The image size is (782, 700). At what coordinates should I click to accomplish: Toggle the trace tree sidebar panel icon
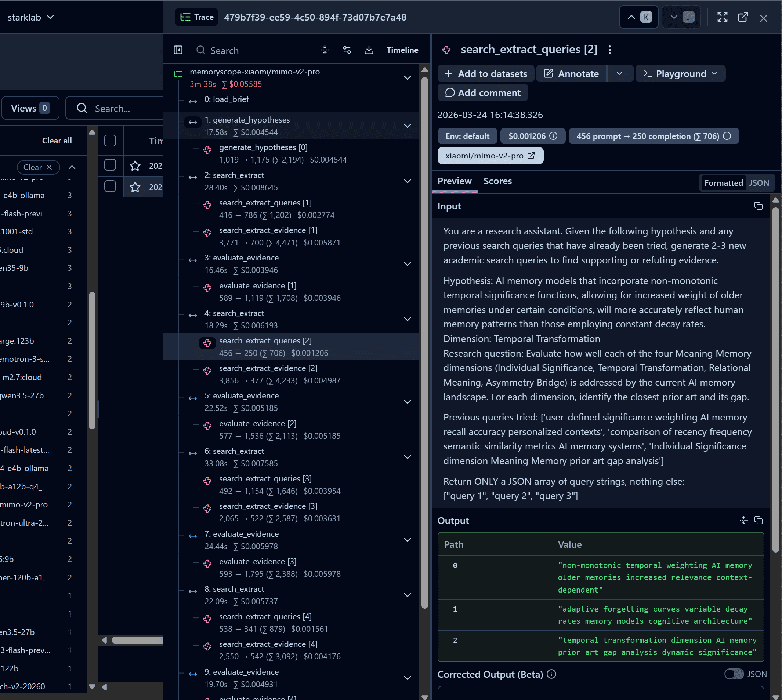pos(178,50)
